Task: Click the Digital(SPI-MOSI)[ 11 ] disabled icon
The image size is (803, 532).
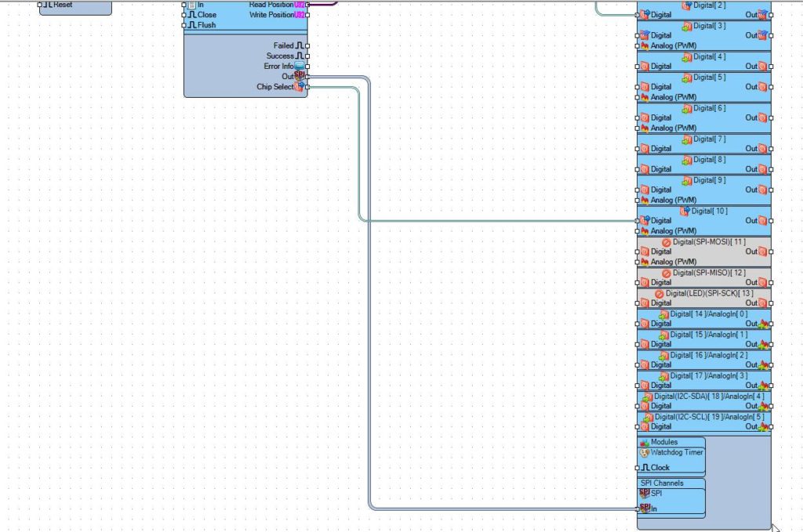Action: pos(667,242)
